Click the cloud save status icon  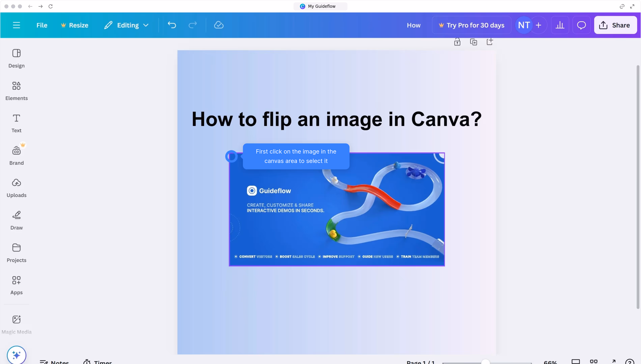[x=219, y=25]
